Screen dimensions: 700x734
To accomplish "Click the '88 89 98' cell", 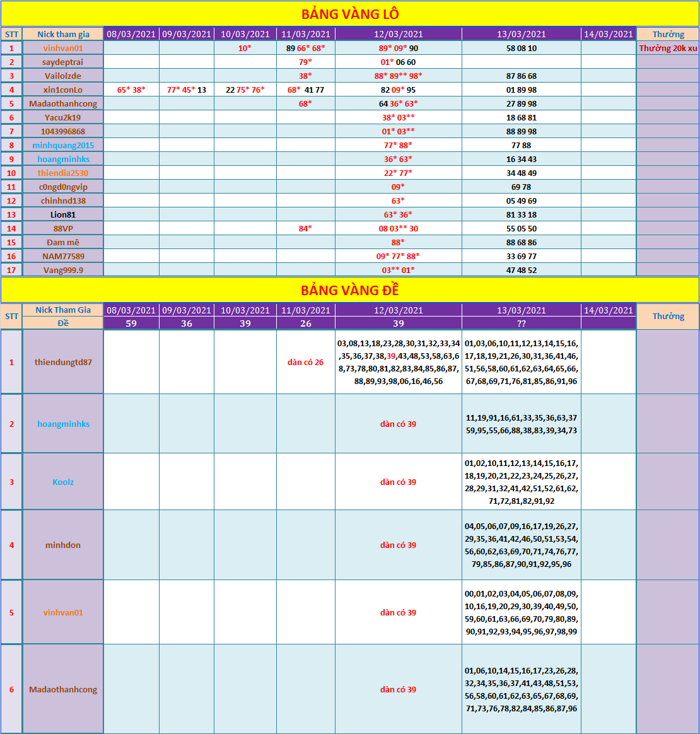I will click(x=521, y=132).
